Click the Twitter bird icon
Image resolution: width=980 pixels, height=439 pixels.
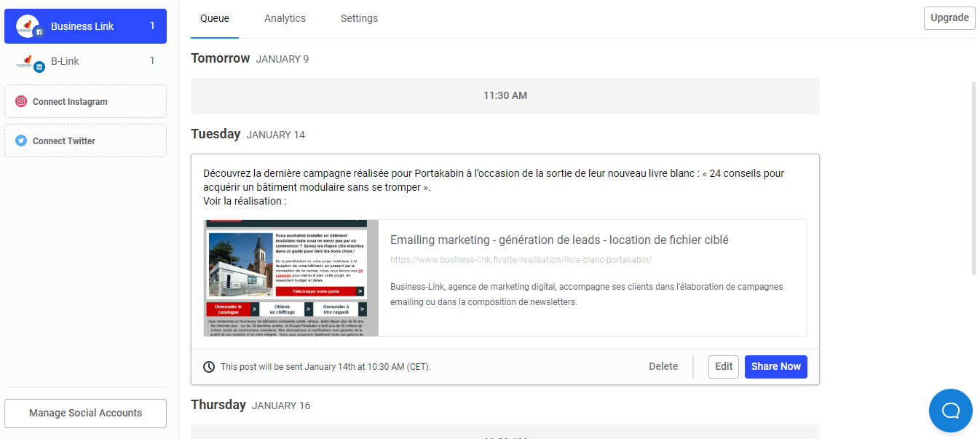tap(21, 141)
